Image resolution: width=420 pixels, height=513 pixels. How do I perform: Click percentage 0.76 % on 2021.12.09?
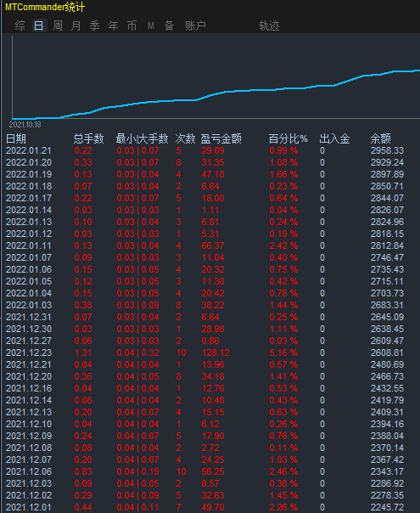tap(283, 436)
